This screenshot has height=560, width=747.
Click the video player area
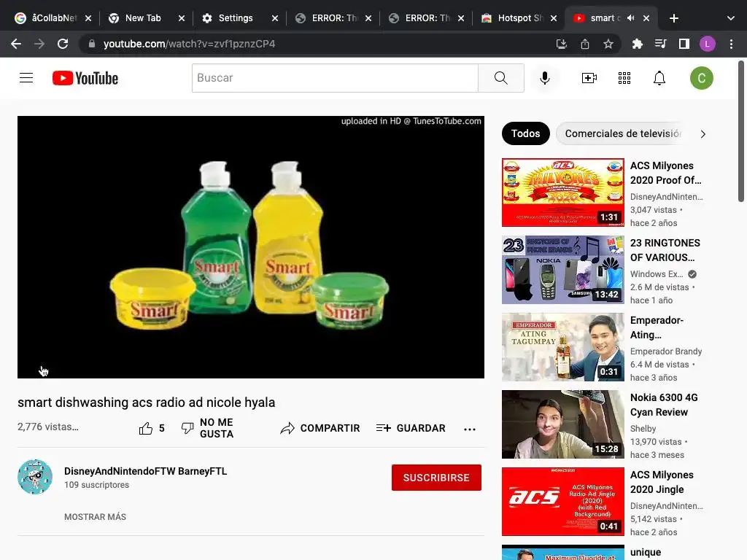251,247
